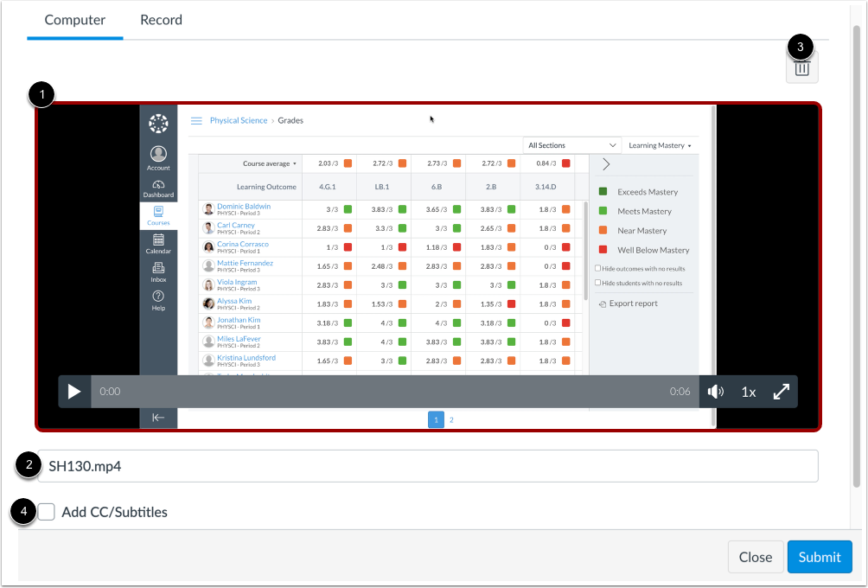Click the 3.14.D outcome column header
Image resolution: width=868 pixels, height=588 pixels.
point(546,187)
